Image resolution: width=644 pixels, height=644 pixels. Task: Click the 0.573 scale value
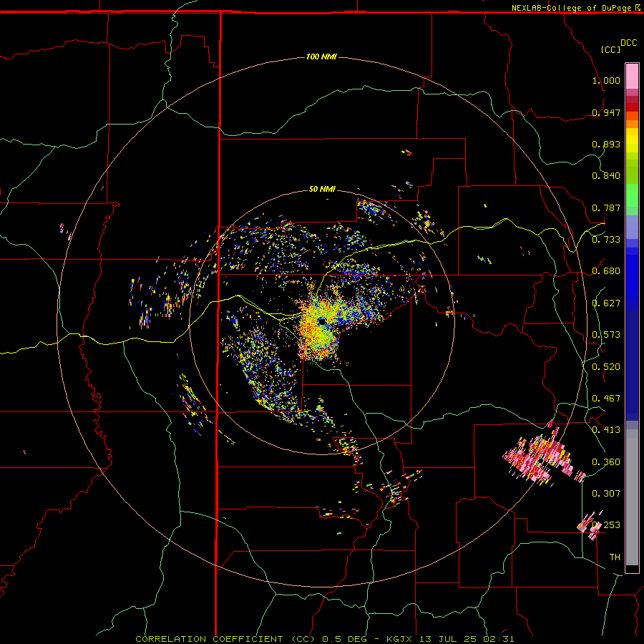point(606,335)
